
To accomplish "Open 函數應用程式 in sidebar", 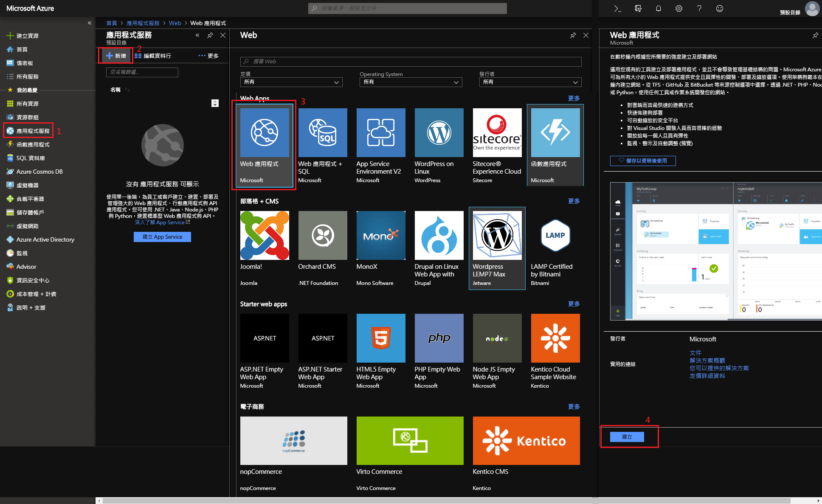I will pyautogui.click(x=33, y=144).
